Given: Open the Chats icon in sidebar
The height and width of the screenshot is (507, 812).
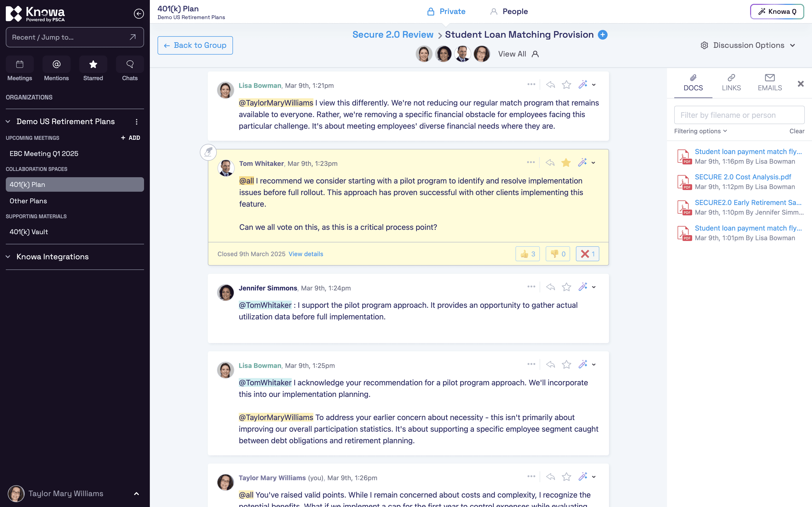Looking at the screenshot, I should [130, 64].
